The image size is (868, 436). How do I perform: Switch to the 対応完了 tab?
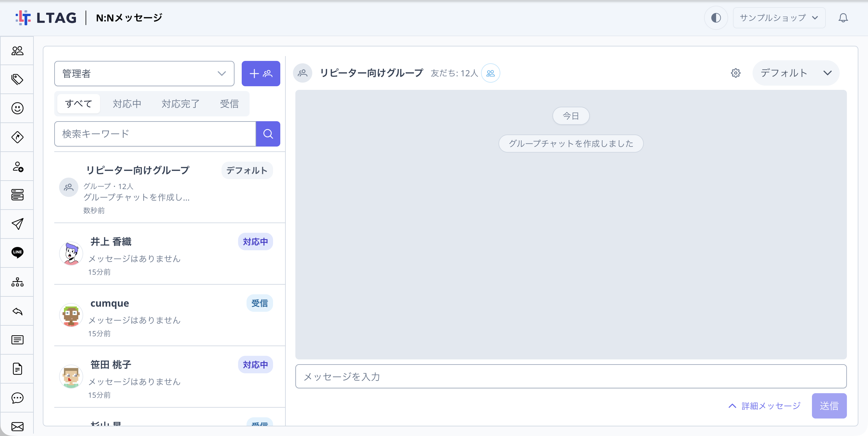pos(181,103)
